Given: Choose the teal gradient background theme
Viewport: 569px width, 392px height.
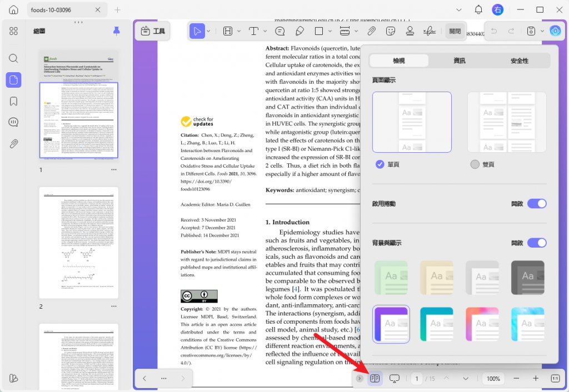Looking at the screenshot, I should pyautogui.click(x=437, y=324).
